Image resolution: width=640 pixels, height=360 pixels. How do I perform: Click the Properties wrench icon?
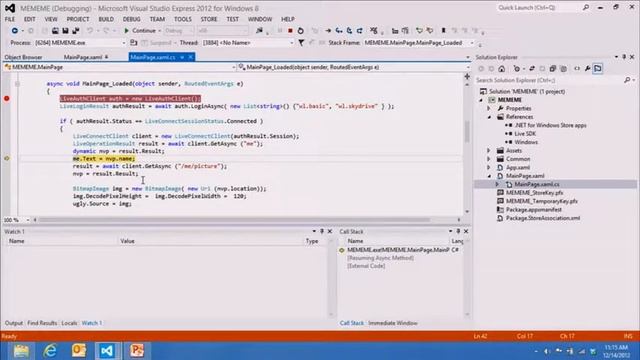(587, 69)
